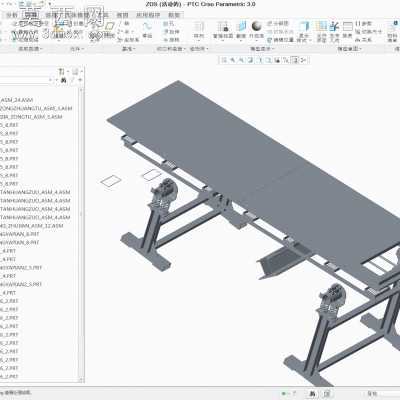The image size is (400, 400).
Task: Click Edit Position (编辑位置) tool
Action: tap(280, 40)
